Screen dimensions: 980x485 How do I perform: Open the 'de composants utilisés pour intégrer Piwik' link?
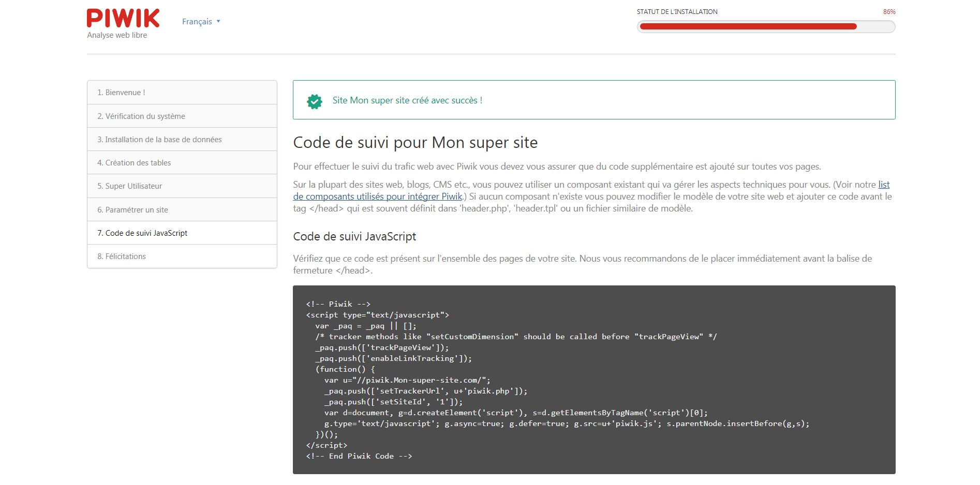click(x=377, y=197)
